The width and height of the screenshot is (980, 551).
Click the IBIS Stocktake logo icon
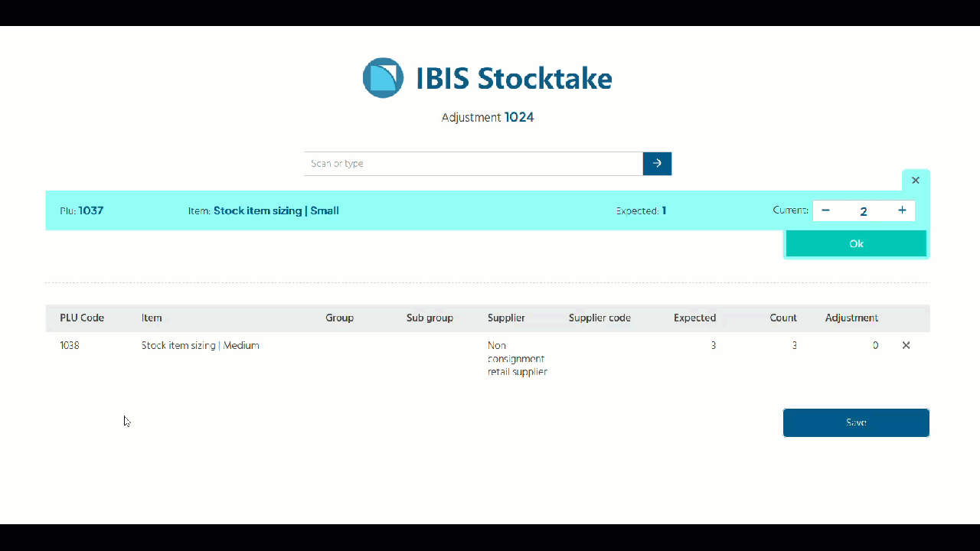(383, 78)
